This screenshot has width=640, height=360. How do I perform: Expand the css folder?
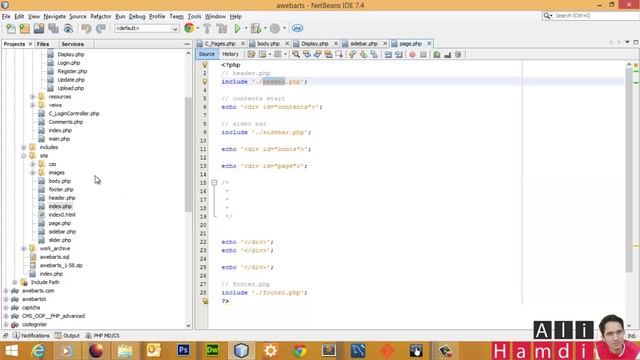tap(33, 164)
